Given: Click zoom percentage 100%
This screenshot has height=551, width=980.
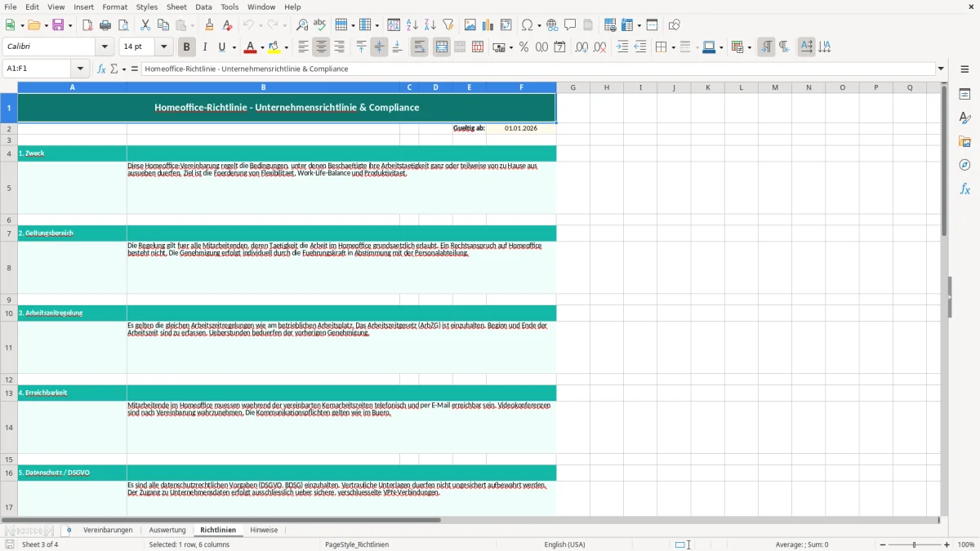Looking at the screenshot, I should 966,544.
